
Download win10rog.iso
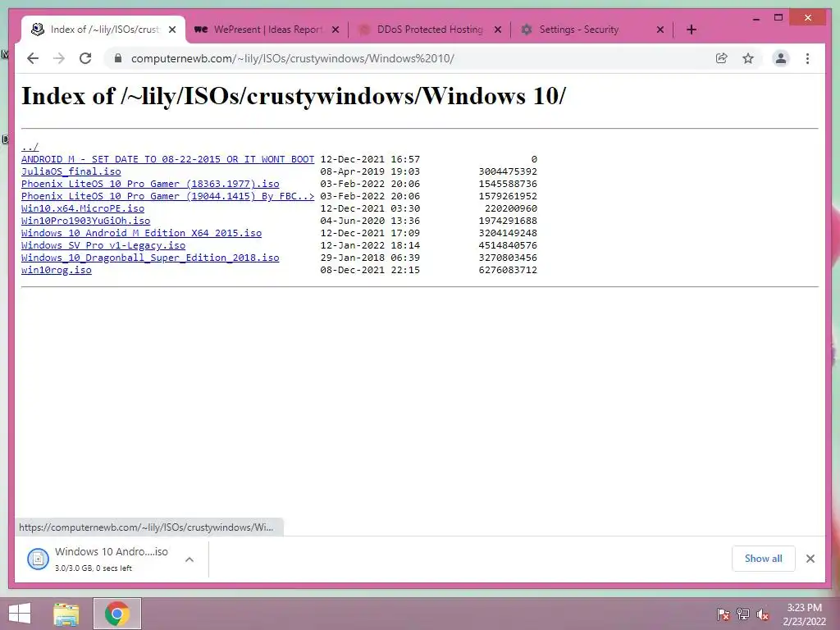click(x=57, y=270)
